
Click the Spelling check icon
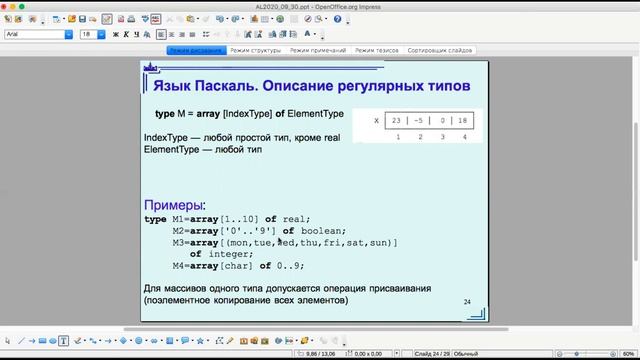[145, 19]
